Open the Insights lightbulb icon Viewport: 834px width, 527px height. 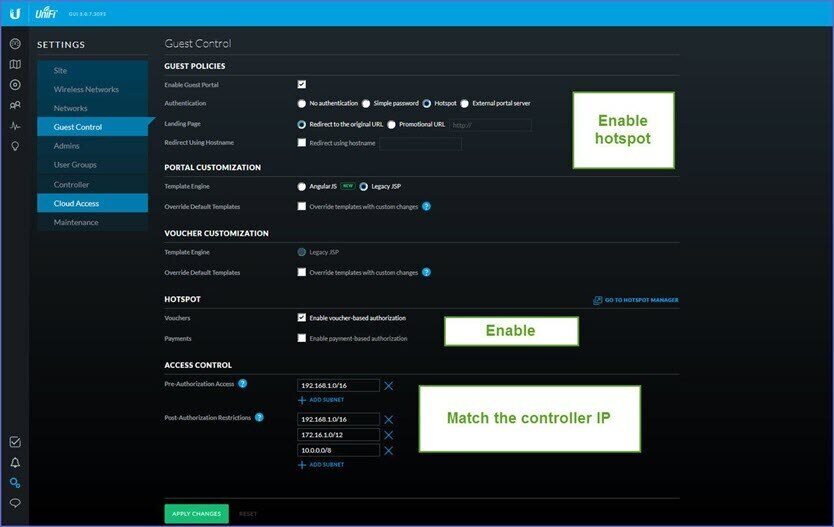pos(15,146)
